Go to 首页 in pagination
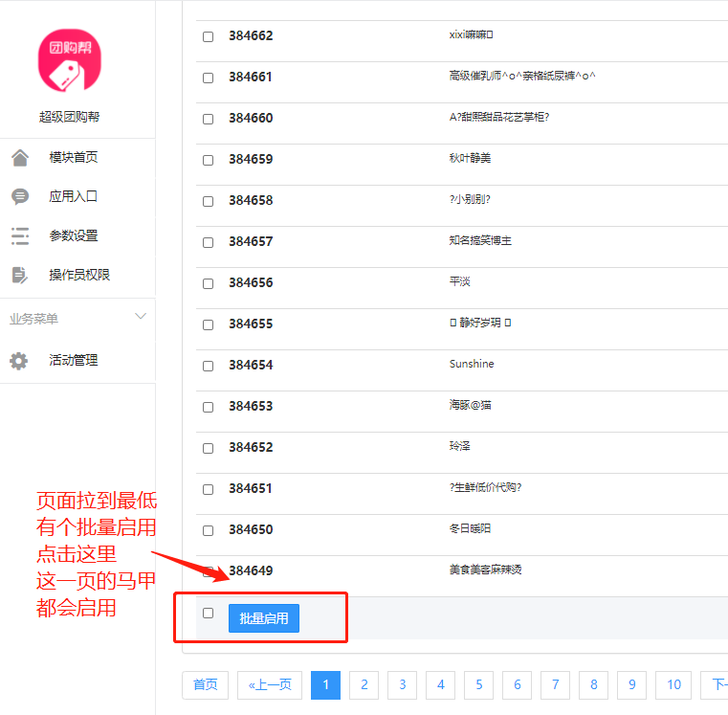Screen dimensions: 728x715 (206, 684)
